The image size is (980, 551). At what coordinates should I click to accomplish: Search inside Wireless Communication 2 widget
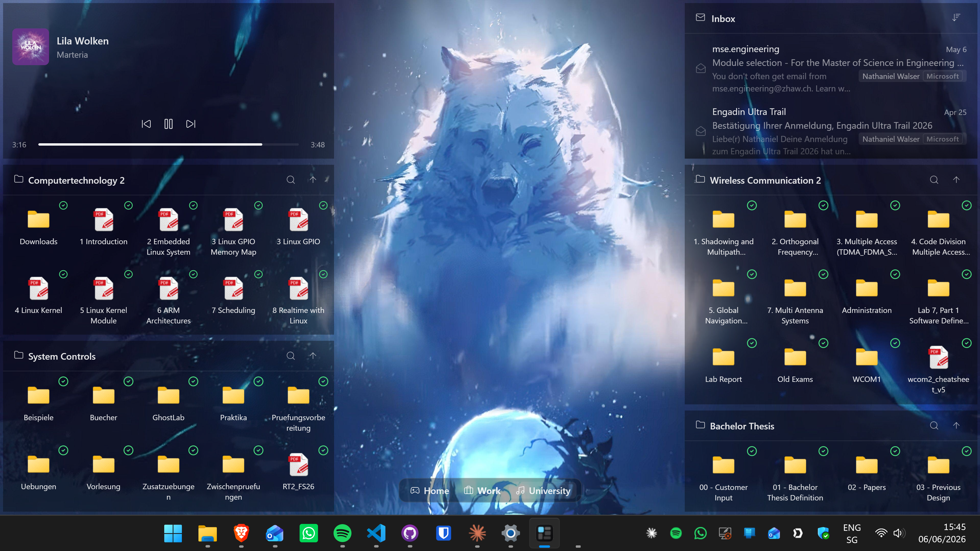tap(934, 180)
